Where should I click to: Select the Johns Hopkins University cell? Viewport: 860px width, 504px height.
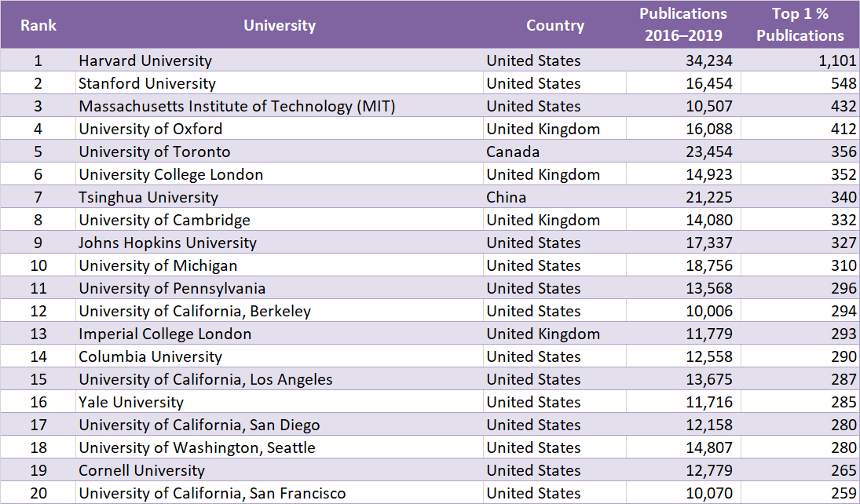(167, 243)
